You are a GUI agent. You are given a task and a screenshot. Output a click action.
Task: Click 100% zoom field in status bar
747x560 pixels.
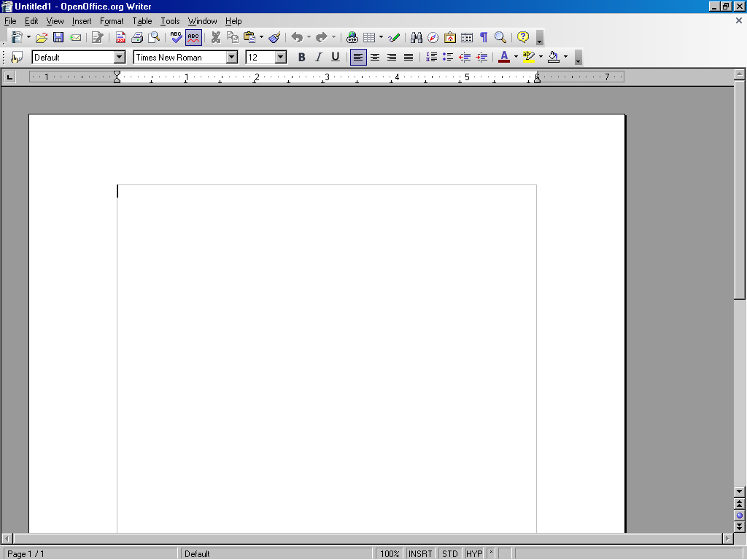point(390,554)
